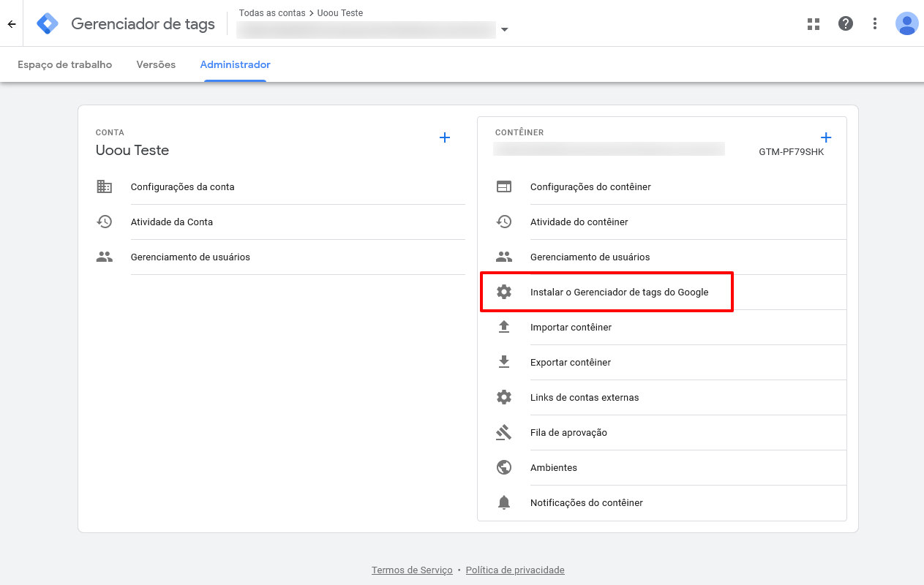
Task: Expand the container selector dropdown arrow
Action: (504, 30)
